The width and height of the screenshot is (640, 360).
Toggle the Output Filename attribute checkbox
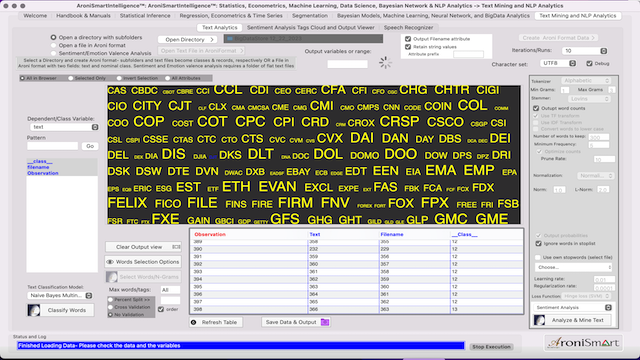408,39
